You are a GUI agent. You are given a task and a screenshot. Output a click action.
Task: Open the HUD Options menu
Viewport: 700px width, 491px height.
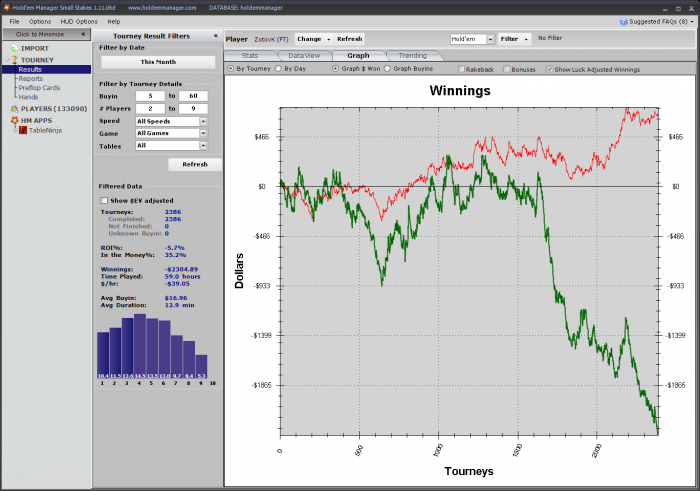coord(79,21)
